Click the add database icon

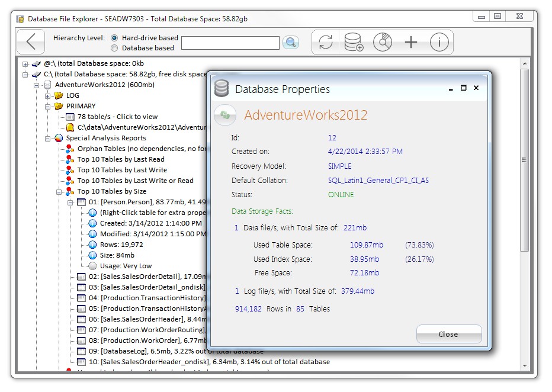pos(354,42)
